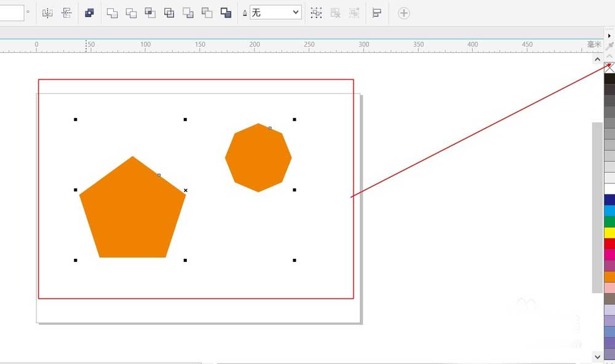Group the selected objects
The image size is (615, 364).
coord(316,13)
